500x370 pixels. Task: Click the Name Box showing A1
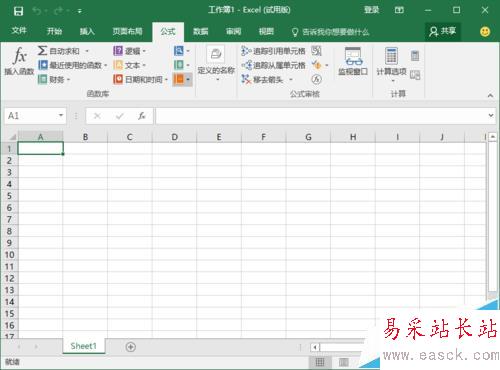pyautogui.click(x=31, y=116)
